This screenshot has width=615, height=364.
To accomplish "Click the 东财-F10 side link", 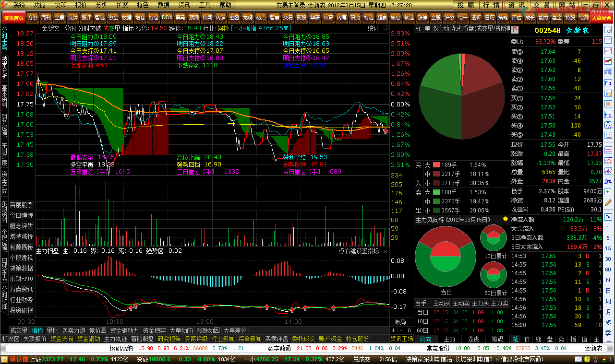I will (22, 279).
